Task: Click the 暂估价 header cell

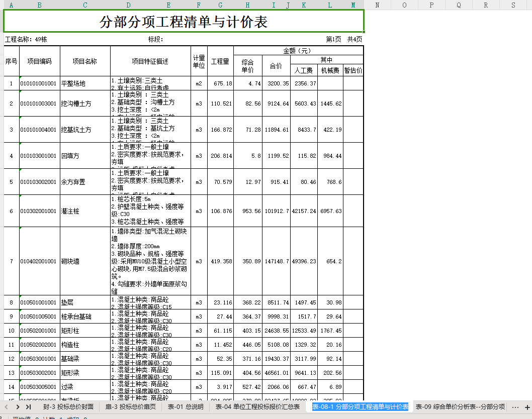Action: pyautogui.click(x=353, y=70)
